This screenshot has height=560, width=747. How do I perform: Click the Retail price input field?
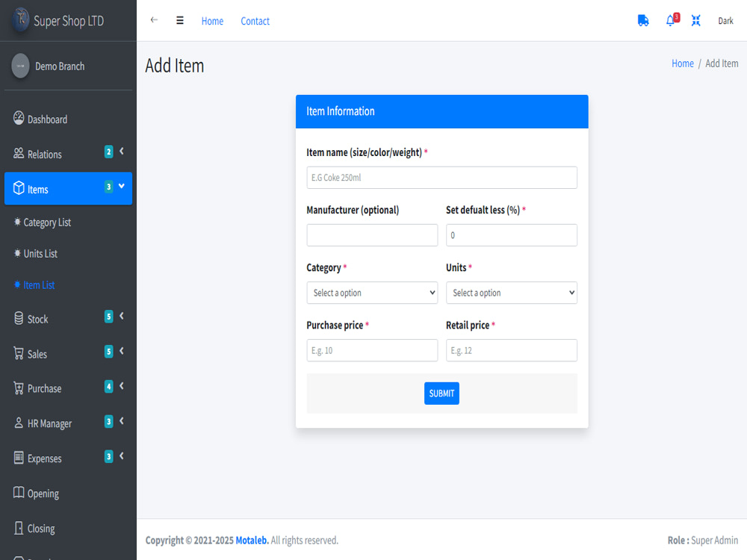click(512, 350)
